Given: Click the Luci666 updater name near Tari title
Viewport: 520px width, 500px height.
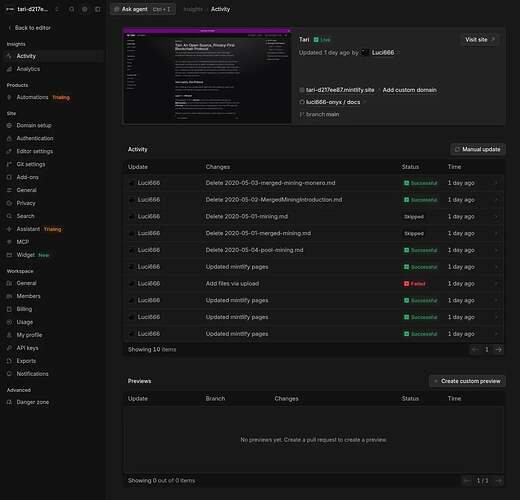Looking at the screenshot, I should coord(383,53).
